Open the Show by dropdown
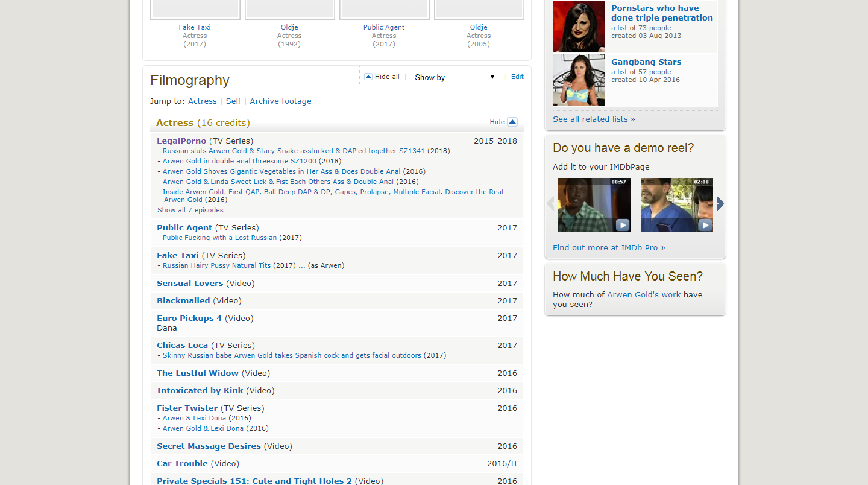The height and width of the screenshot is (485, 868). 454,77
